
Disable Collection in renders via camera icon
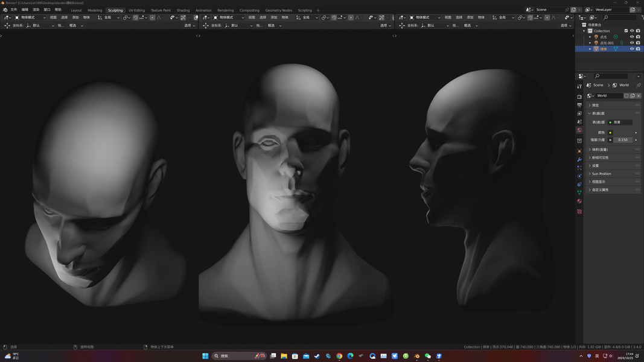[638, 31]
